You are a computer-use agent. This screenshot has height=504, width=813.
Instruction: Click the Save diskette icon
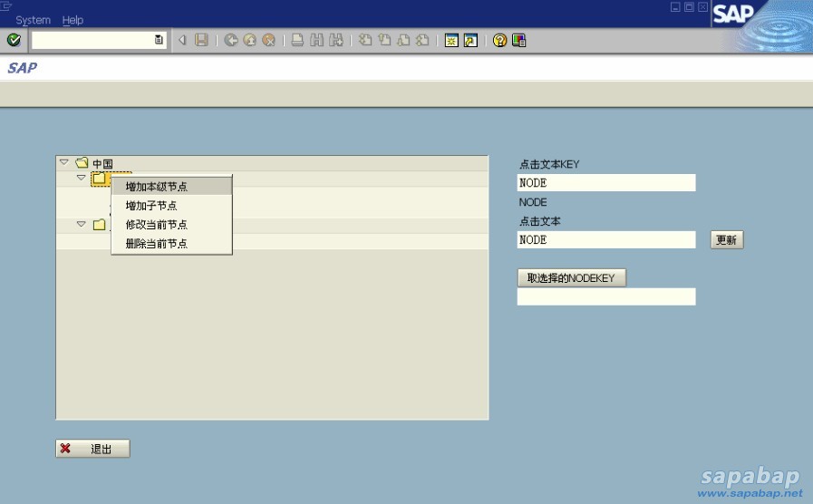tap(201, 40)
